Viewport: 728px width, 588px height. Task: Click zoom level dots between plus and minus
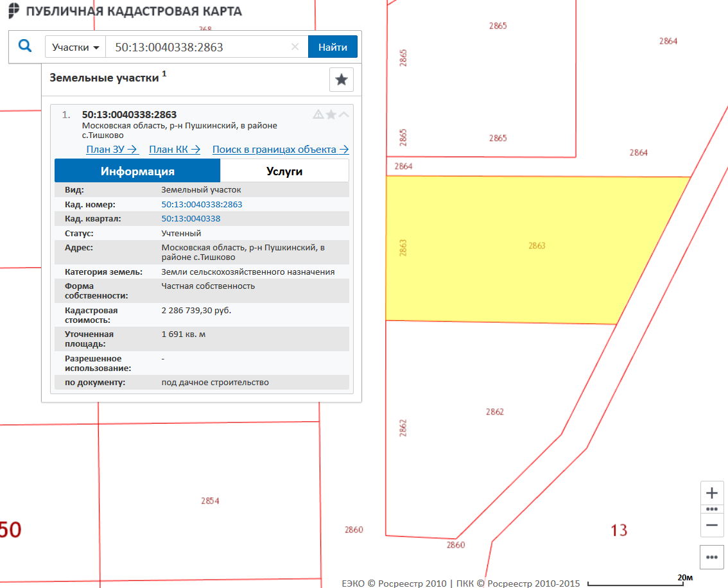point(712,509)
